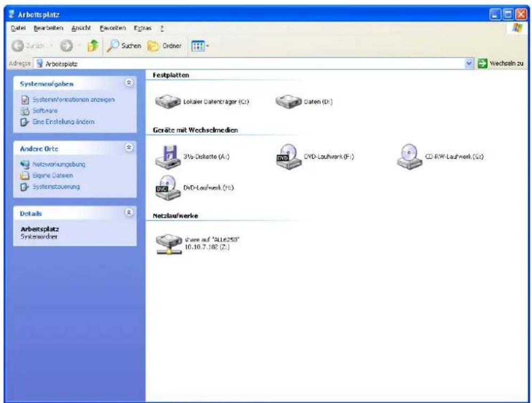Select the CD-RW-Laufwerk (G:) drive icon
The width and height of the screenshot is (532, 403).
click(x=409, y=156)
